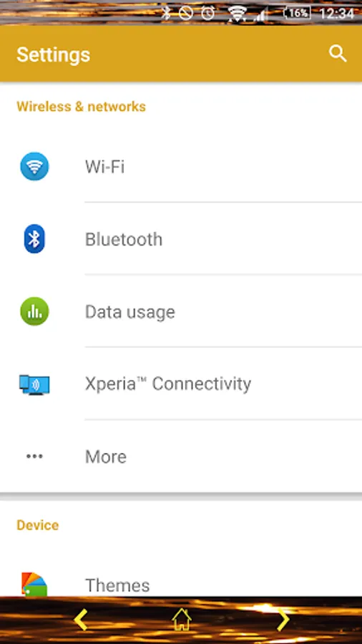Open Xperia™ Connectivity entry
362x644 pixels.
[x=181, y=384]
